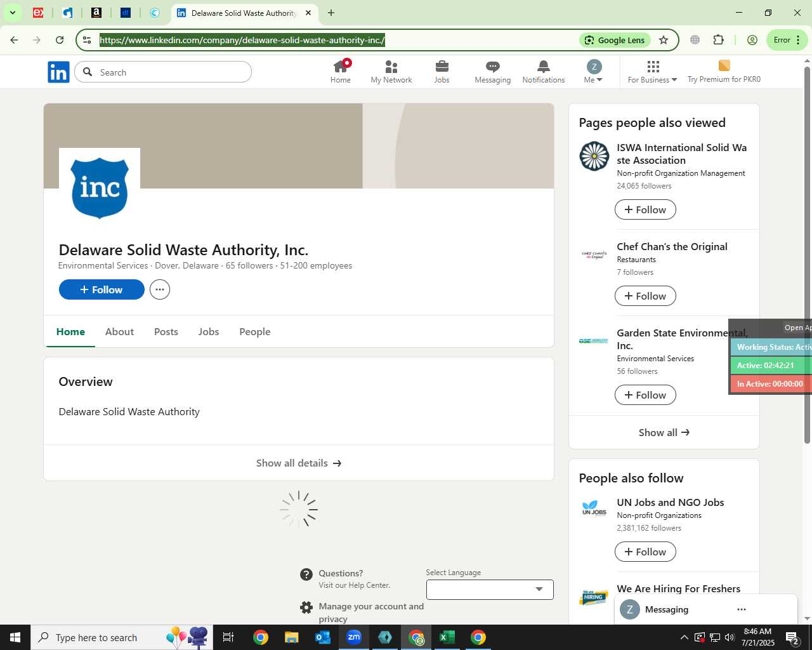
Task: Select the Home company tab
Action: (x=70, y=331)
